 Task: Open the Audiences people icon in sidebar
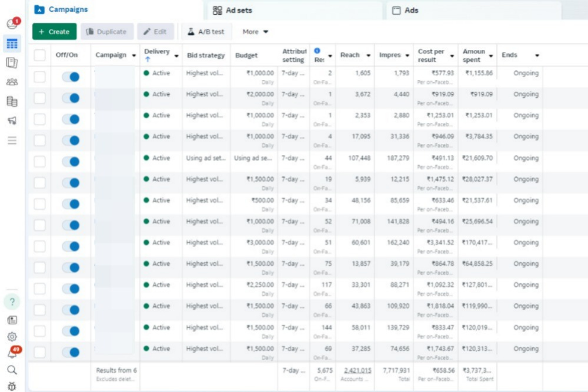[x=12, y=82]
